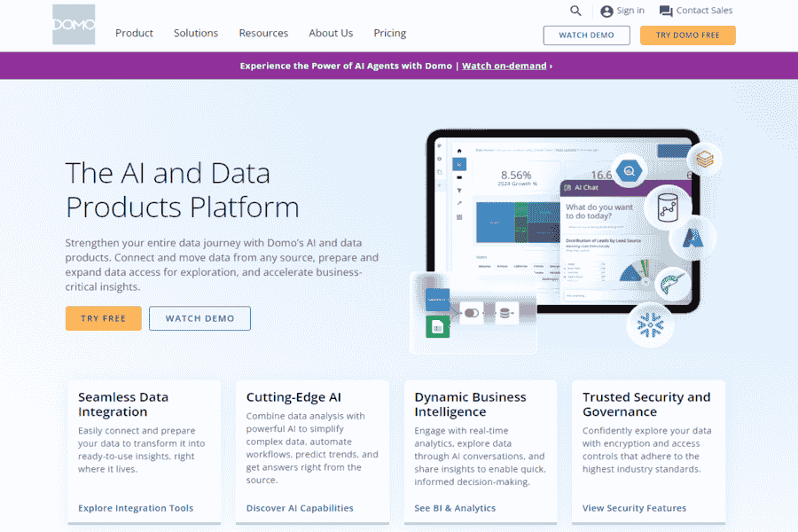Click the "Cutting-Edge AI" card title
This screenshot has width=798, height=532.
[x=293, y=397]
